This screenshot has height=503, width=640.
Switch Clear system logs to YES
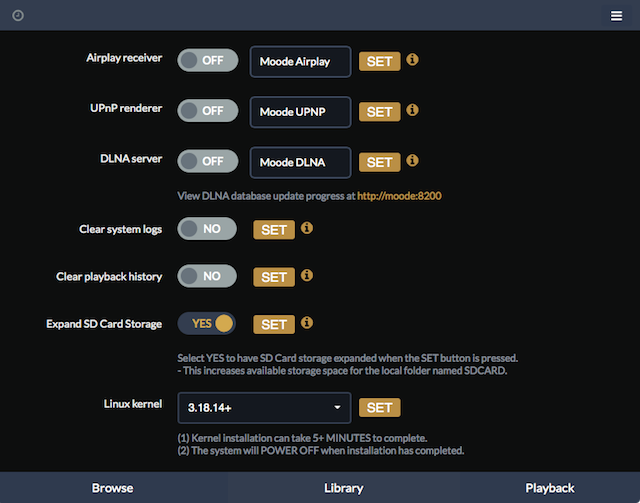point(207,229)
